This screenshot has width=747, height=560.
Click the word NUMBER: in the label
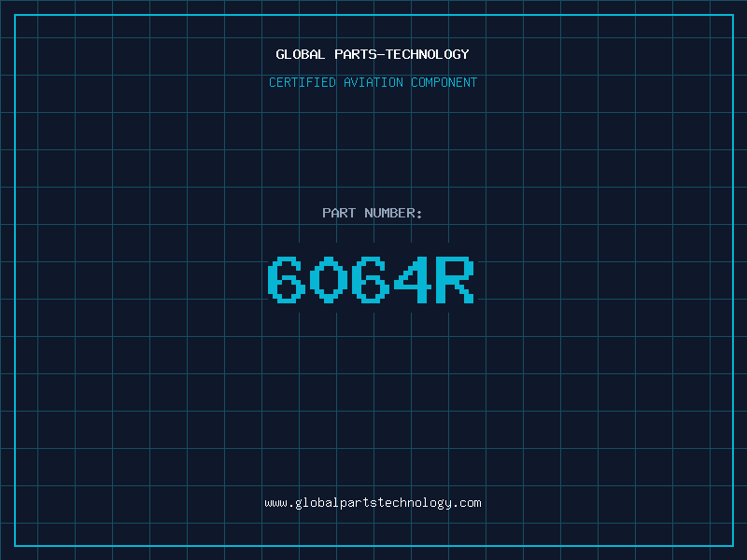(x=393, y=213)
